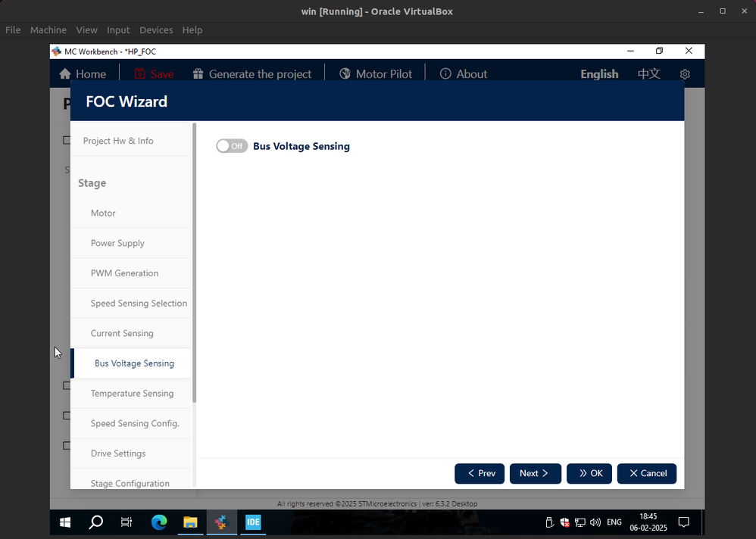Confirm wizard with OK button
Screen dimensions: 756x539
click(589, 473)
